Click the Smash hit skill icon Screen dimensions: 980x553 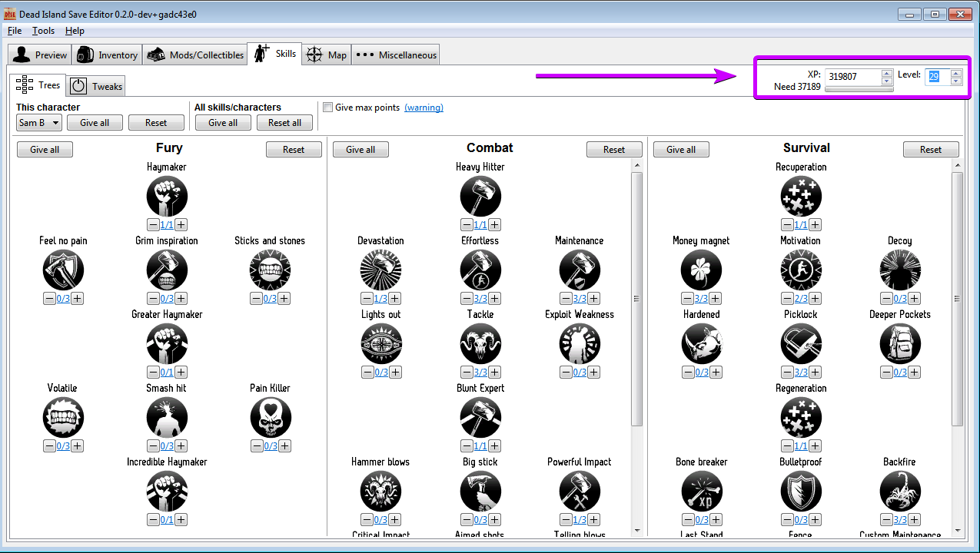167,417
